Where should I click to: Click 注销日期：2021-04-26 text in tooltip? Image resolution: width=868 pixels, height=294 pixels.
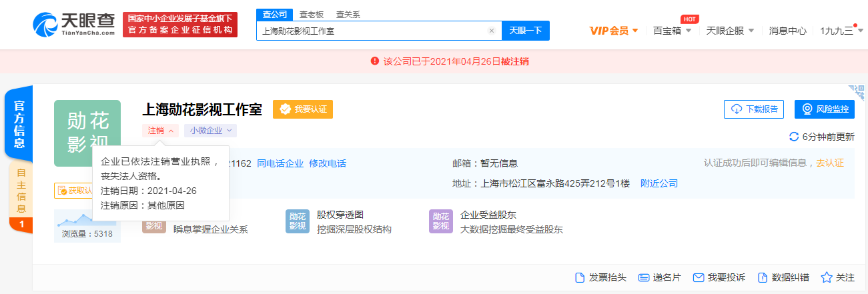pyautogui.click(x=149, y=191)
